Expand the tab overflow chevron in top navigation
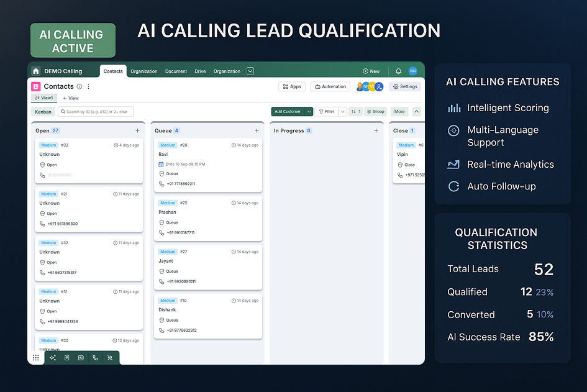 [x=250, y=71]
